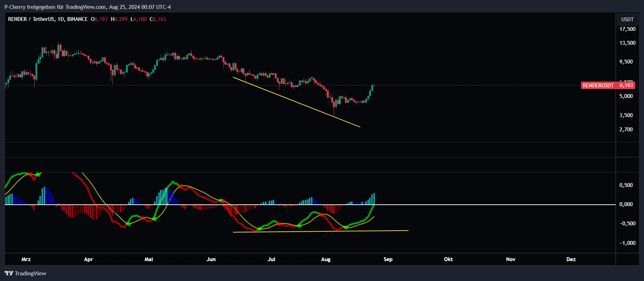The height and width of the screenshot is (281, 644).
Task: Click the 0,500 indicator axis label
Action: click(626, 185)
